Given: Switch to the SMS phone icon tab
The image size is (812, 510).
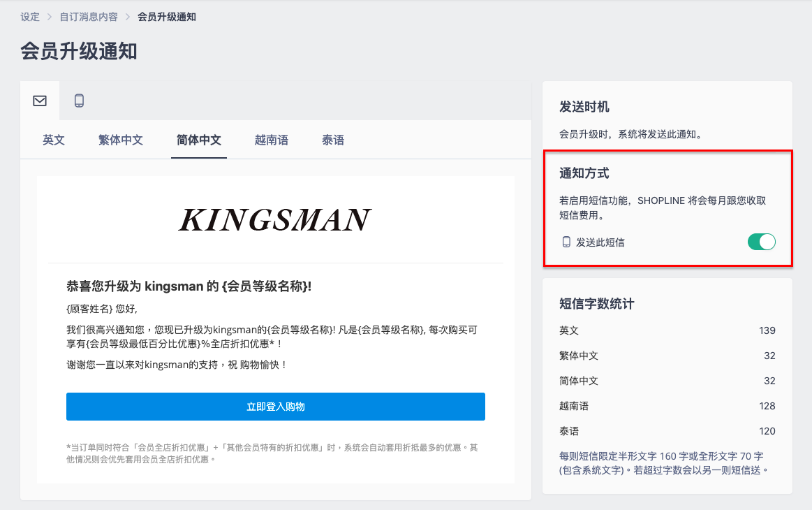Looking at the screenshot, I should pos(79,101).
